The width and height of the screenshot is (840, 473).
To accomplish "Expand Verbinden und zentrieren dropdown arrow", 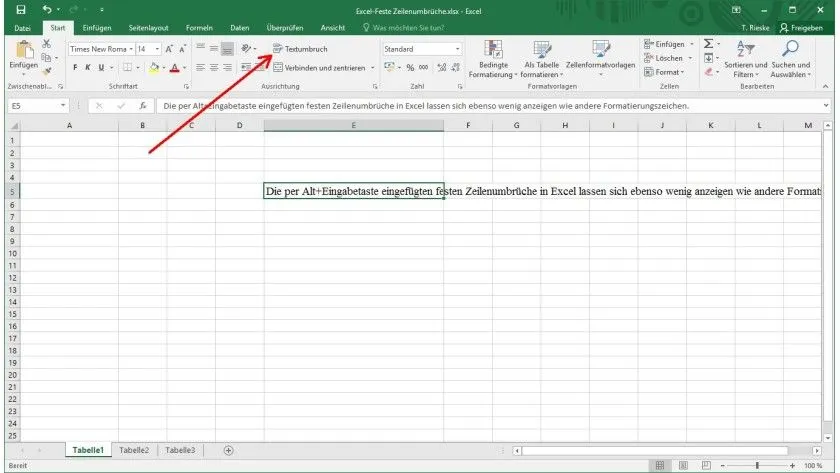I will click(x=372, y=67).
